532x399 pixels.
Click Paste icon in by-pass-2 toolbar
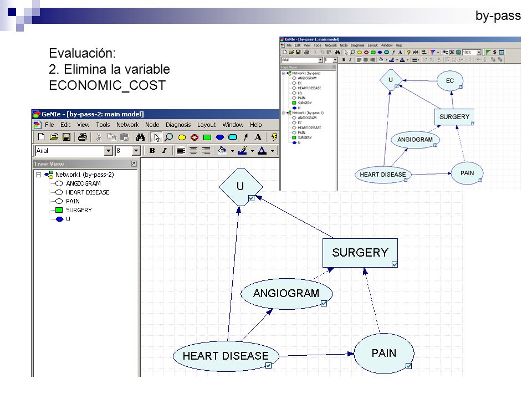(125, 137)
